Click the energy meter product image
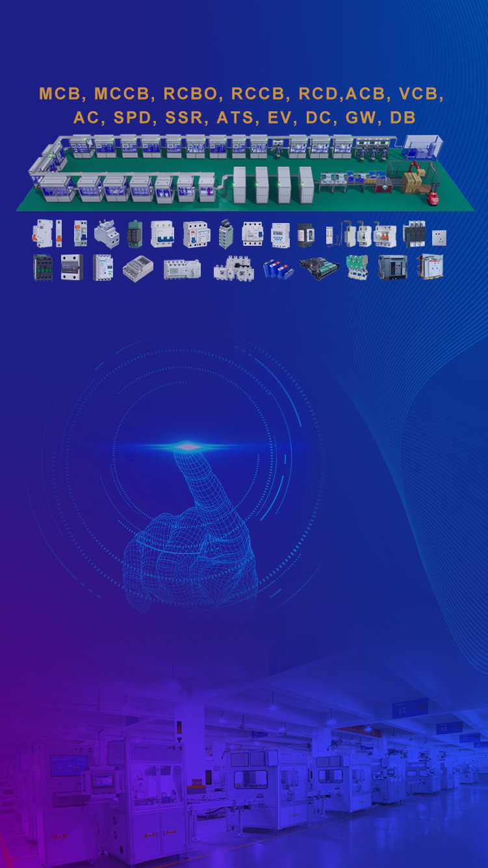488x868 pixels. pos(138,268)
